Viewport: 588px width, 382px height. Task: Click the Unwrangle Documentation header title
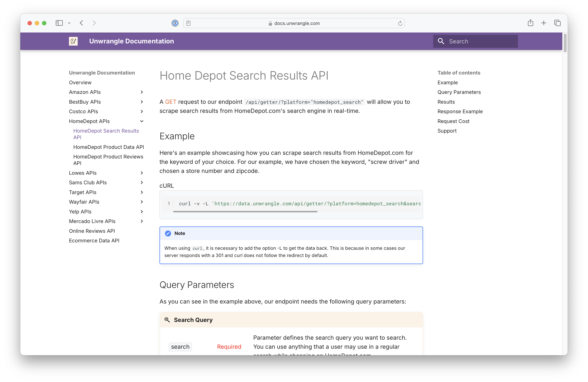(x=131, y=41)
